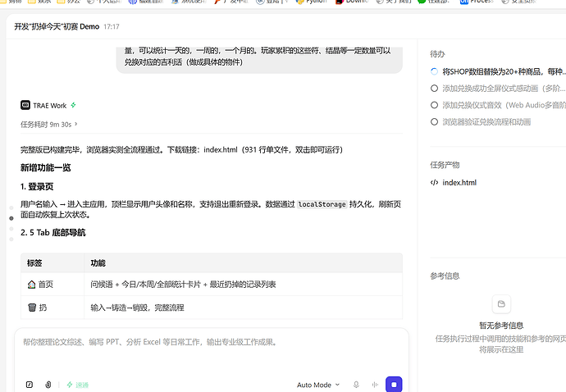Select the Web Audio sound effect todo circle
This screenshot has height=392, width=566.
pos(434,105)
